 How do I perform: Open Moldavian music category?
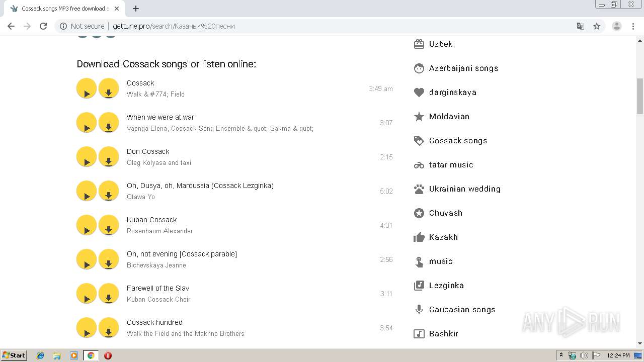449,117
